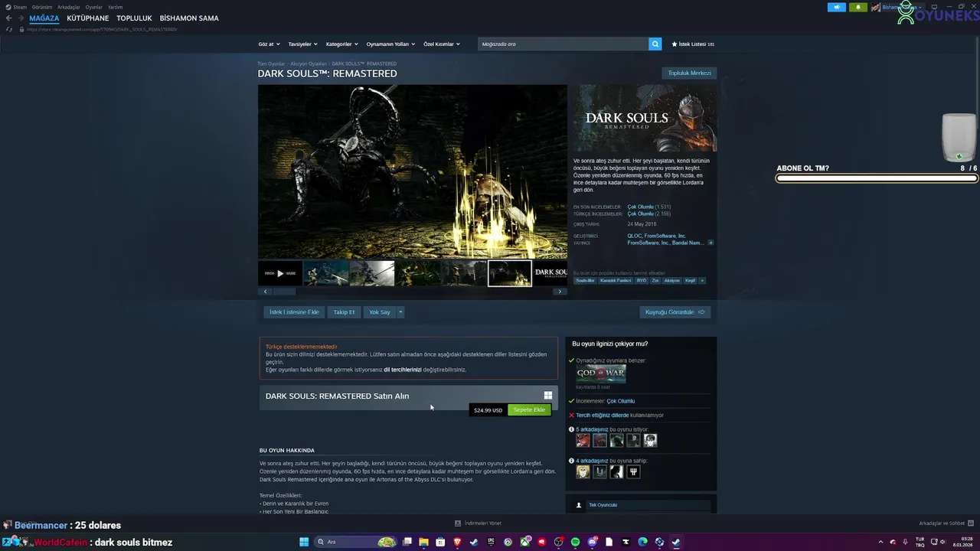
Task: Click QLOC developer link
Action: pyautogui.click(x=634, y=236)
